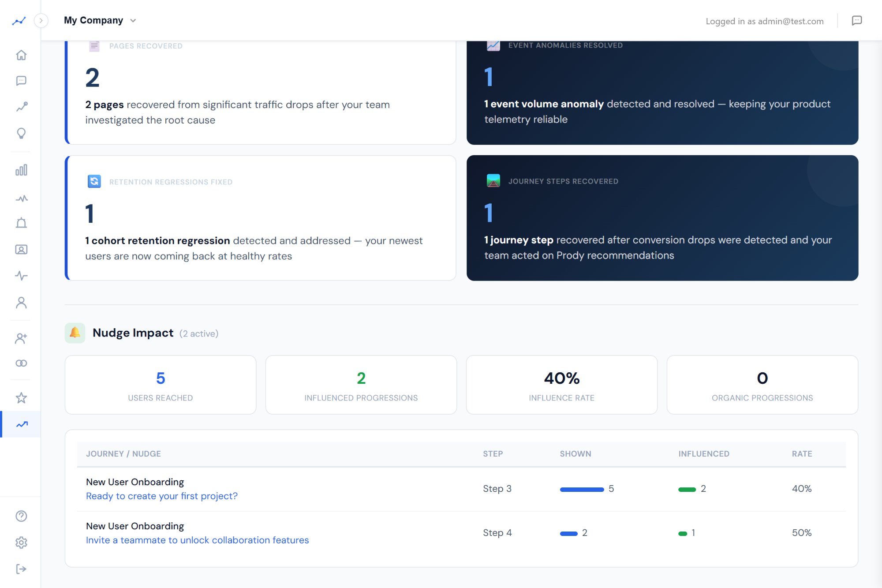Click the Nudge Impact heading
This screenshot has height=588, width=882.
pyautogui.click(x=133, y=333)
